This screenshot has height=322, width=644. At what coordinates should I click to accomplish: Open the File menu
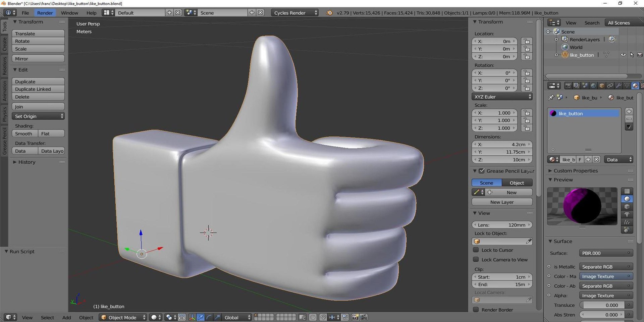[x=25, y=13]
